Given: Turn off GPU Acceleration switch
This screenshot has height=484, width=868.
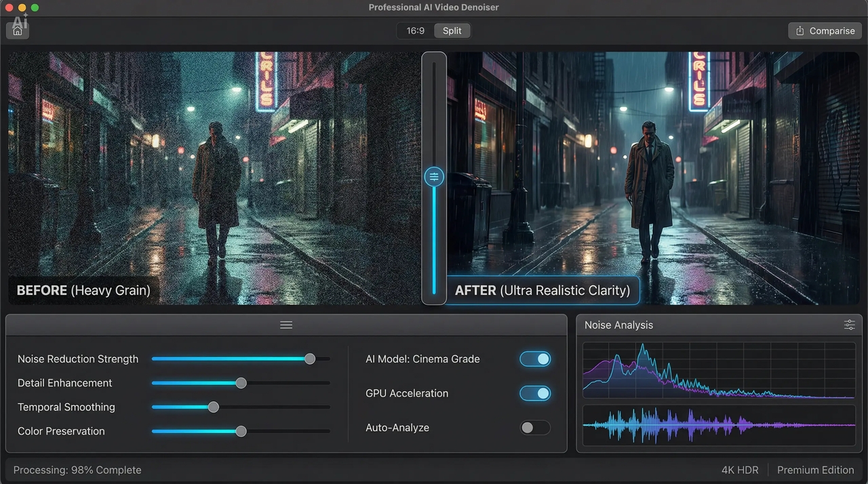Looking at the screenshot, I should (535, 393).
